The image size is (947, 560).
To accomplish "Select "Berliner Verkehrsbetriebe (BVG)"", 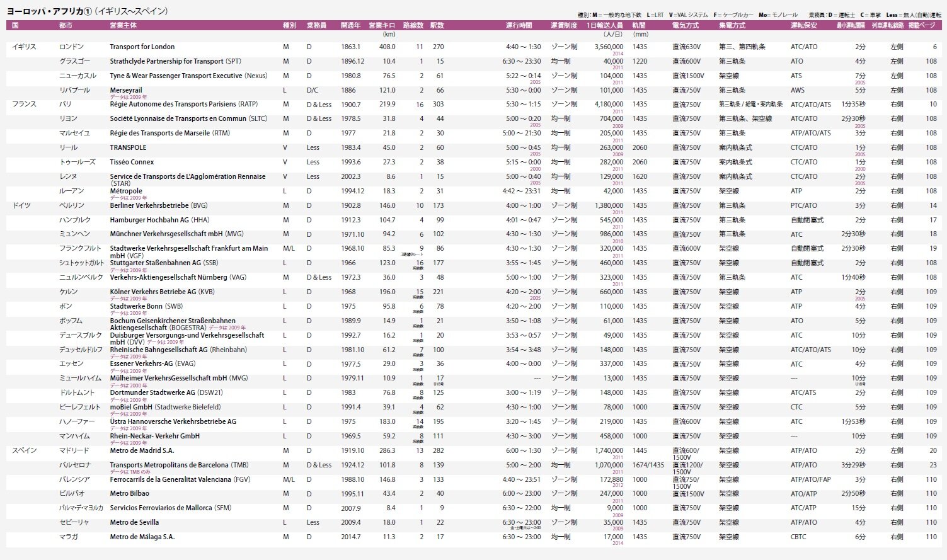I will 159,206.
